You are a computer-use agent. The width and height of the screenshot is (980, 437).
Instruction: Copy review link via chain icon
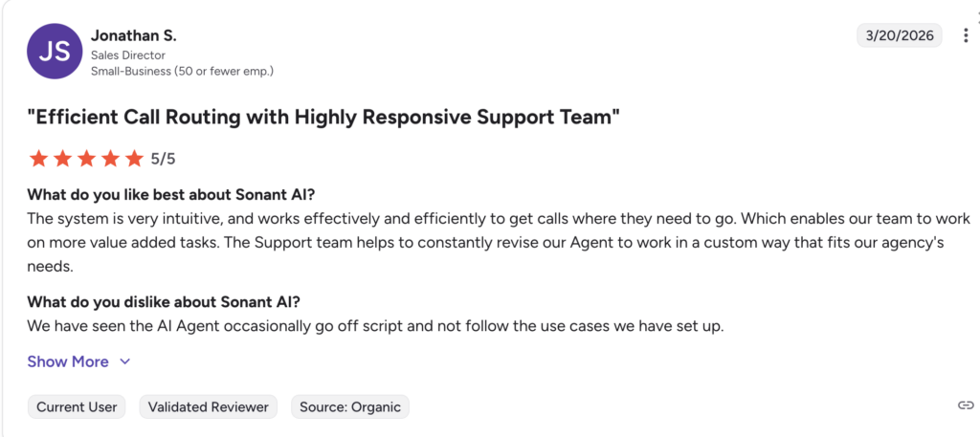click(966, 405)
